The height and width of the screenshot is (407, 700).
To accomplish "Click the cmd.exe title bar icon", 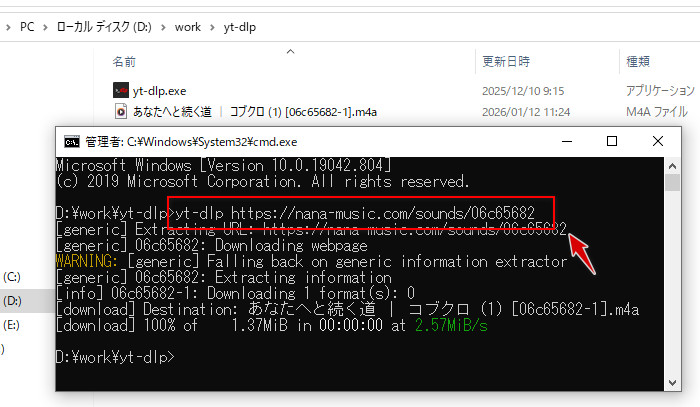I will click(71, 142).
